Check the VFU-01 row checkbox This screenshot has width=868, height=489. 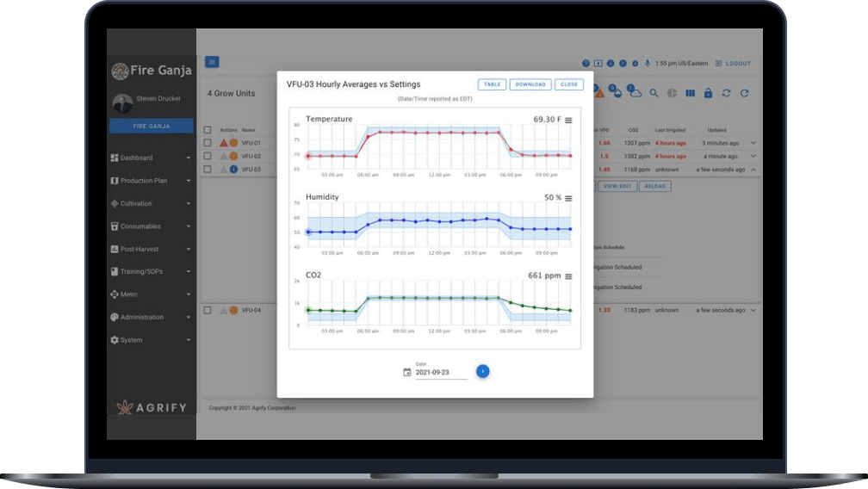[x=208, y=143]
